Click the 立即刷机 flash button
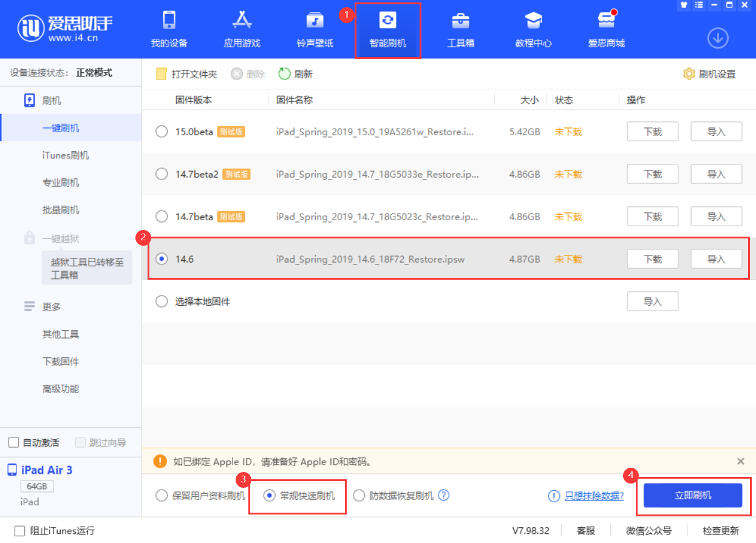 (x=693, y=495)
